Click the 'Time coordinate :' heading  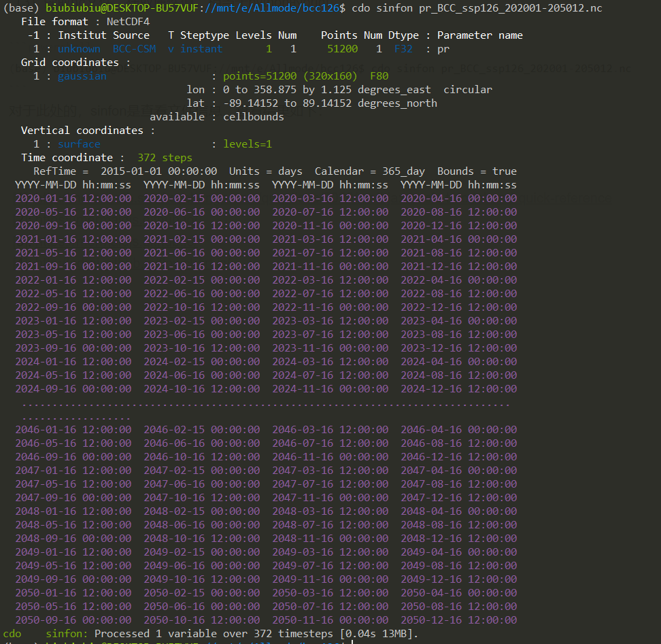[73, 158]
